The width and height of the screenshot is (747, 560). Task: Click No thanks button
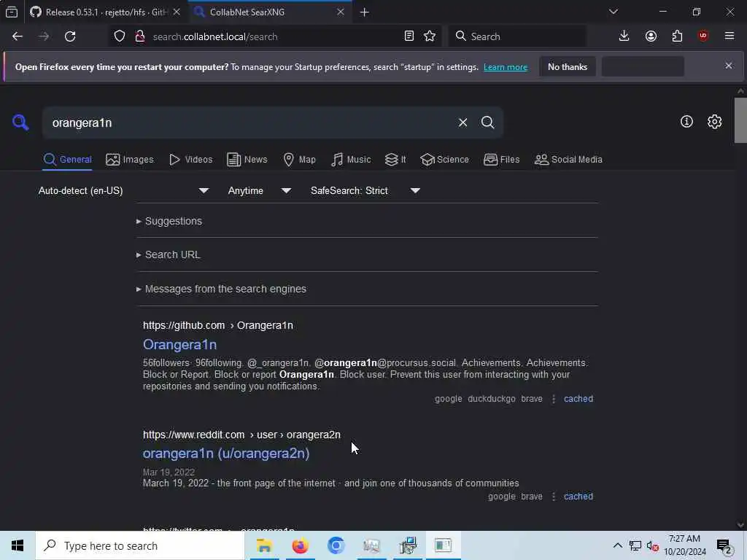[568, 66]
